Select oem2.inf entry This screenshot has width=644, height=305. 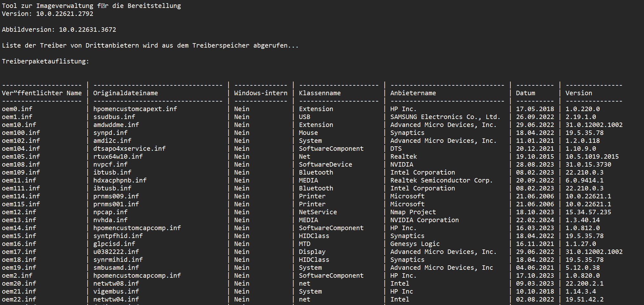pos(17,275)
